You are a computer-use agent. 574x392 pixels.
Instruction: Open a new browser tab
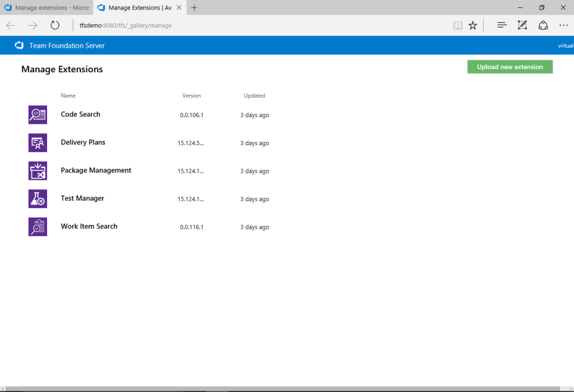(x=194, y=7)
